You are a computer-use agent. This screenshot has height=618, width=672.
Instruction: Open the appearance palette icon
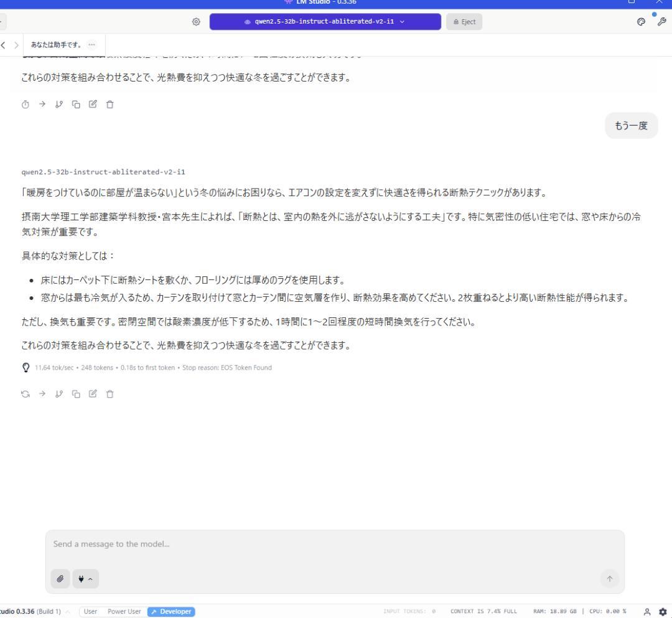[641, 22]
